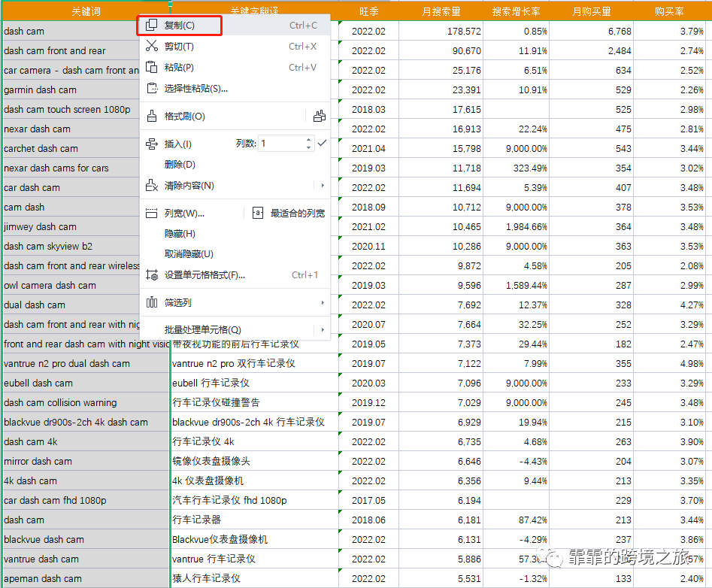Select 复制(C) from the context menu
Image resolution: width=712 pixels, height=588 pixels.
point(179,25)
